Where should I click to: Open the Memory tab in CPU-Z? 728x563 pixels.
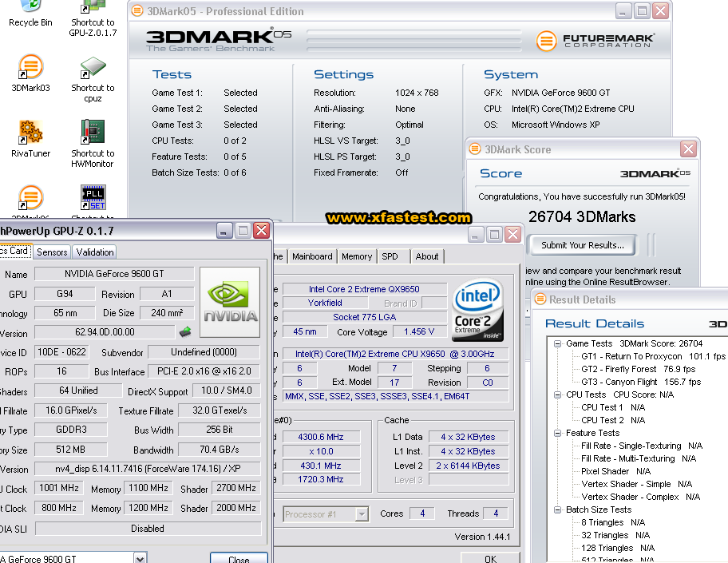tap(357, 256)
